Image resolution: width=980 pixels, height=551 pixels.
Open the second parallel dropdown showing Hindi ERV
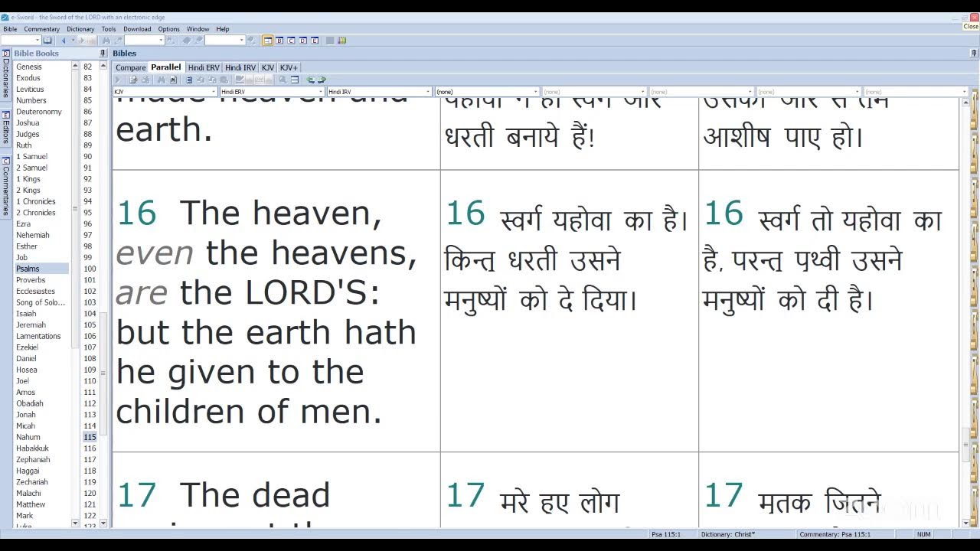click(x=272, y=92)
